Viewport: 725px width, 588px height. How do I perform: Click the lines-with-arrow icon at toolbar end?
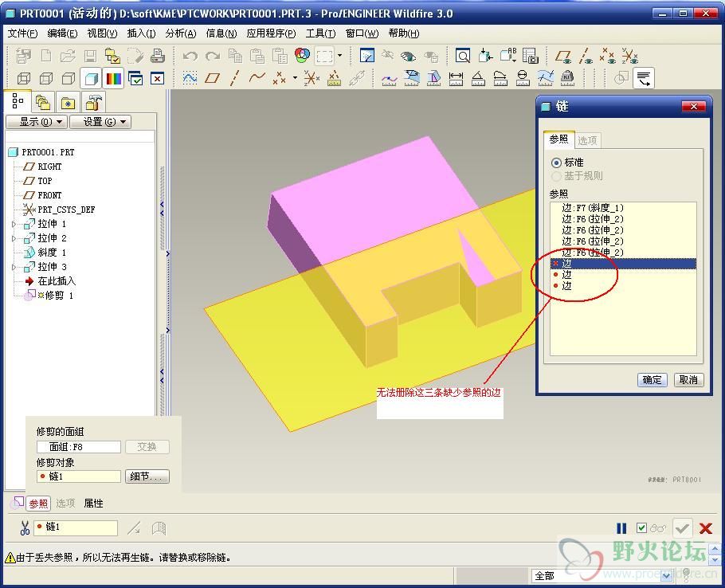[644, 78]
